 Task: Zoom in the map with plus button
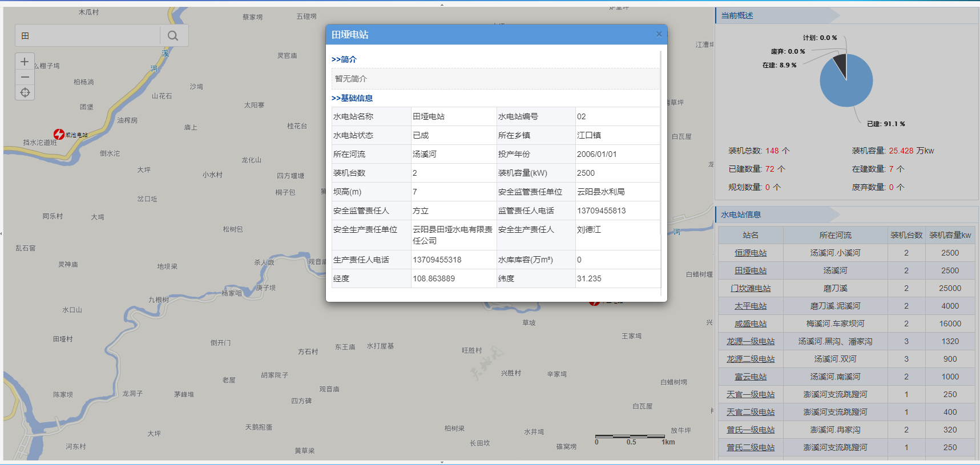click(25, 62)
